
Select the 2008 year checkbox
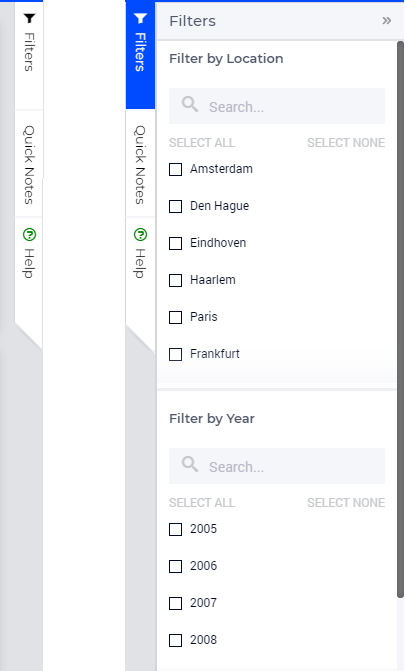point(176,641)
